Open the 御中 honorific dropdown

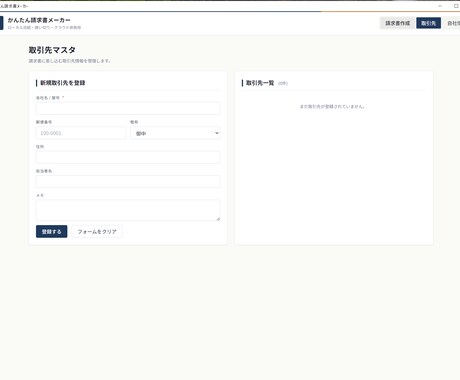pos(175,133)
